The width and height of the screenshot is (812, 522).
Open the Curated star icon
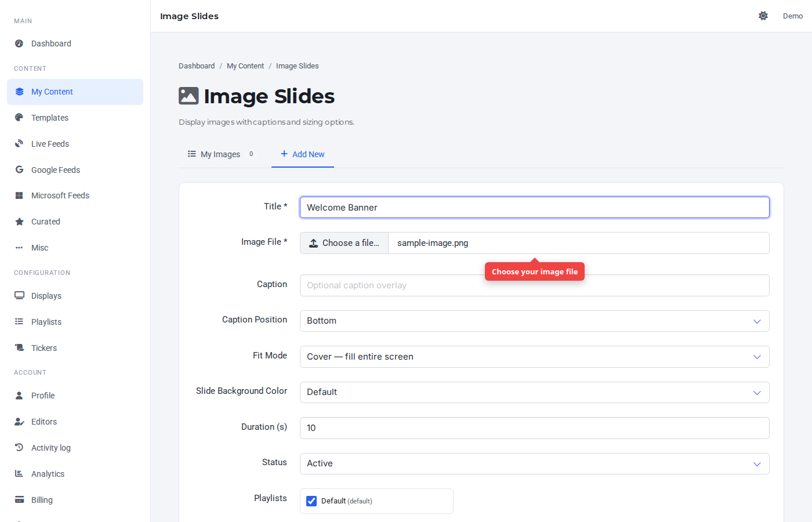(x=19, y=222)
